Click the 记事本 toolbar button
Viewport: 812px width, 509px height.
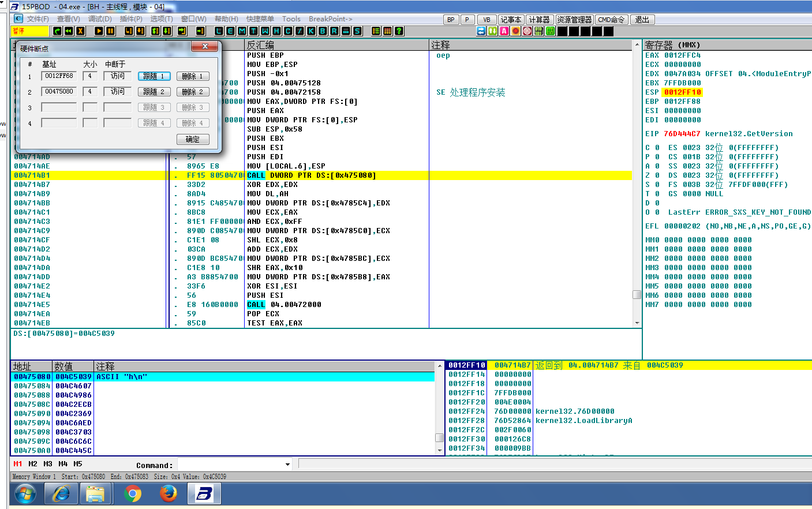click(x=511, y=20)
